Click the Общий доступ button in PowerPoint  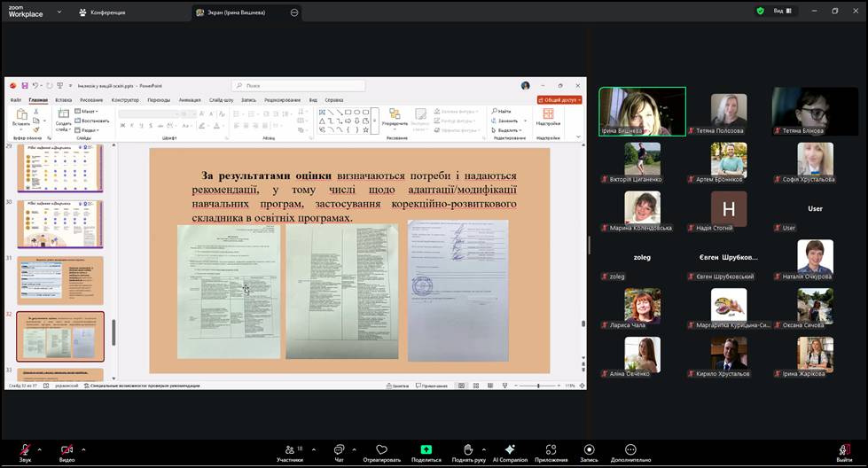(x=559, y=100)
